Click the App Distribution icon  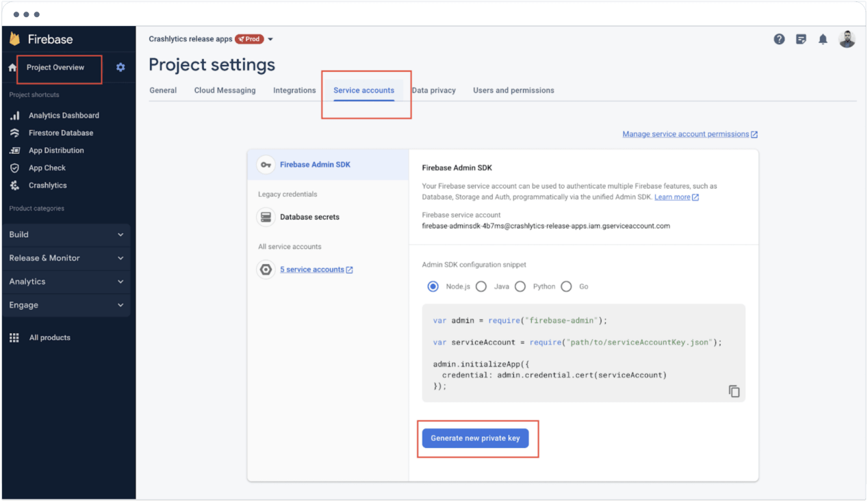tap(14, 150)
